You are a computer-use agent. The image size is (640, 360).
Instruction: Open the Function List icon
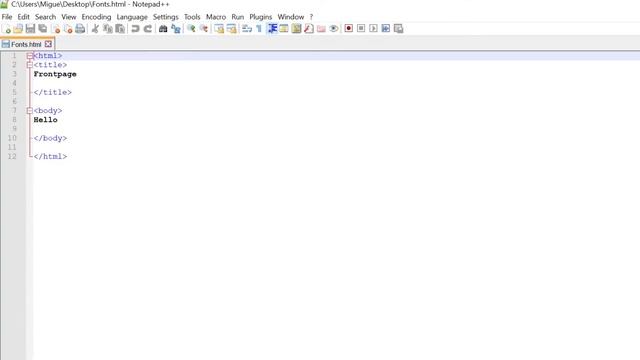coord(309,29)
